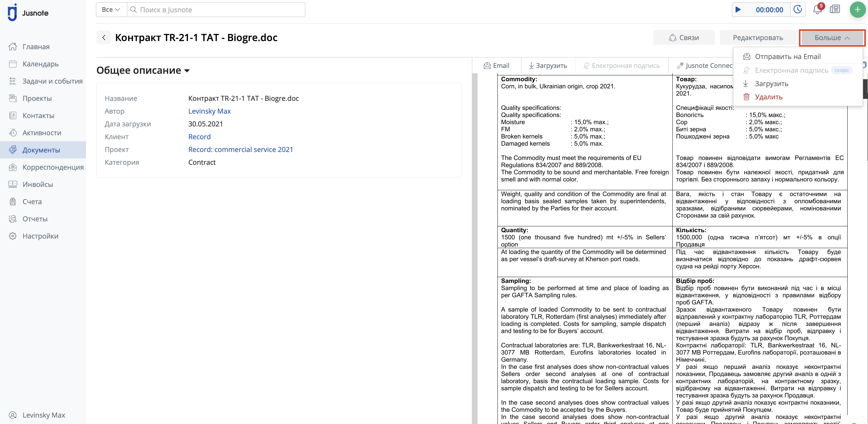Click the Jusnote logo
Screen dimensions: 868x424
28,13
